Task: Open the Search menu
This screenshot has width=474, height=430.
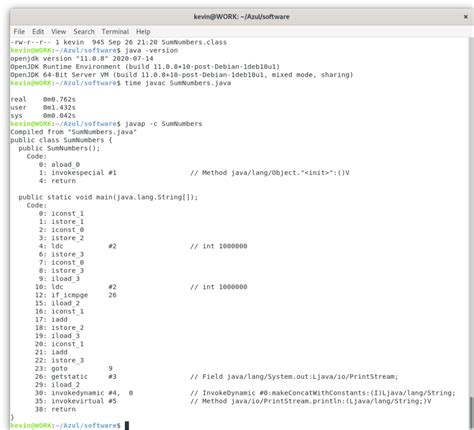Action: 84,32
